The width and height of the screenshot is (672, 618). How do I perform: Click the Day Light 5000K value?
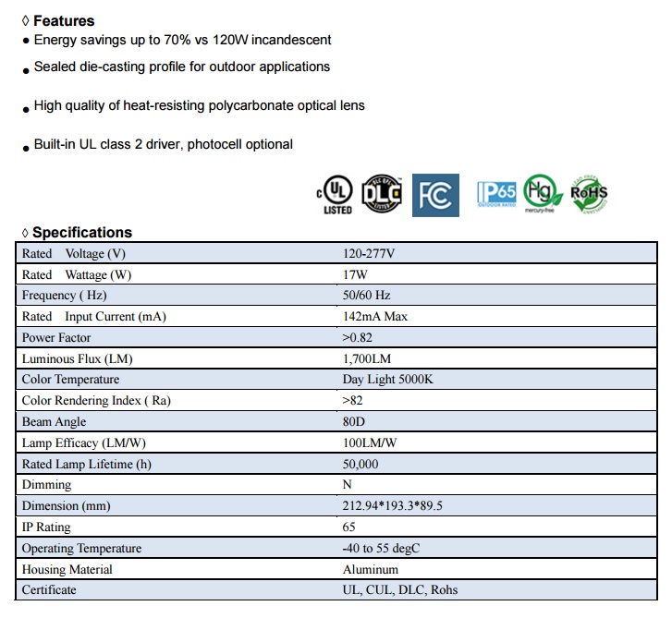387,380
